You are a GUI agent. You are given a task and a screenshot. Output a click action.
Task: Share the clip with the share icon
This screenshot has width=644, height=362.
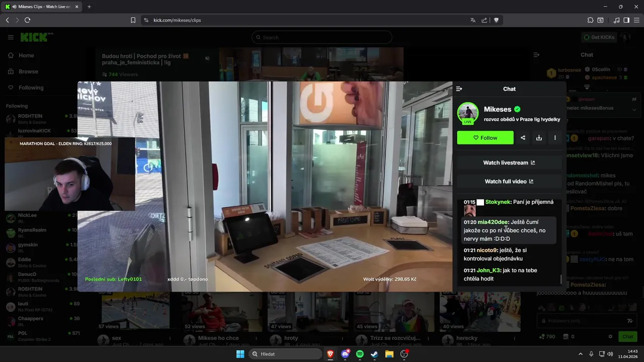pyautogui.click(x=523, y=138)
